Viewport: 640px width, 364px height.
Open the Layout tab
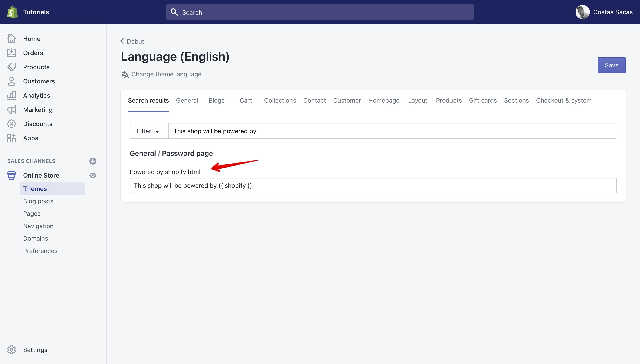coord(418,101)
